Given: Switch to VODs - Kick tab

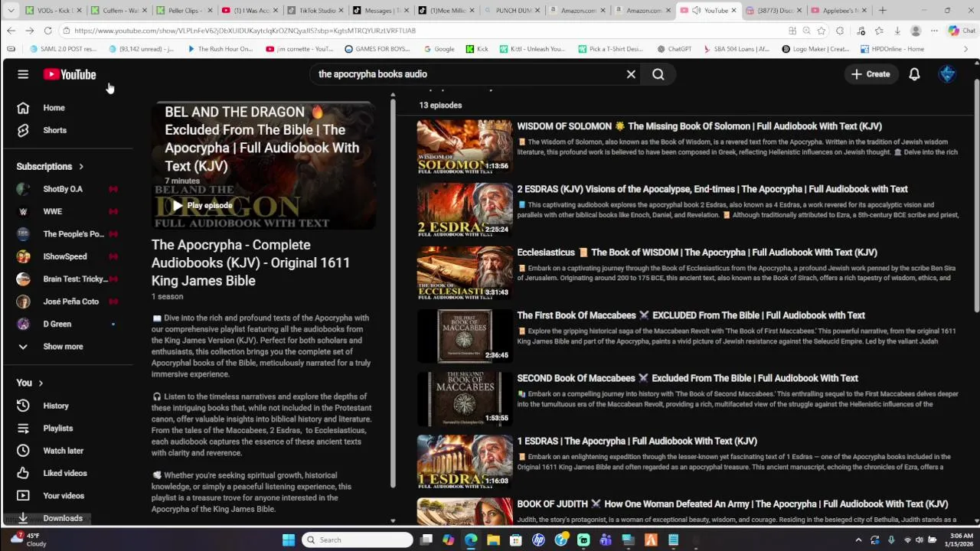Looking at the screenshot, I should (54, 11).
